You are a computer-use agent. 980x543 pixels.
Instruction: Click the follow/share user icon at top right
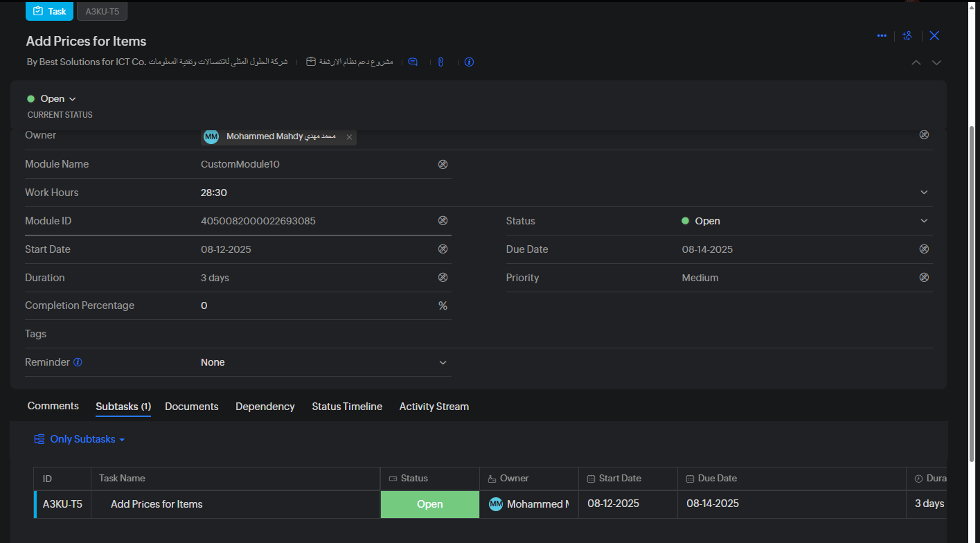point(907,36)
